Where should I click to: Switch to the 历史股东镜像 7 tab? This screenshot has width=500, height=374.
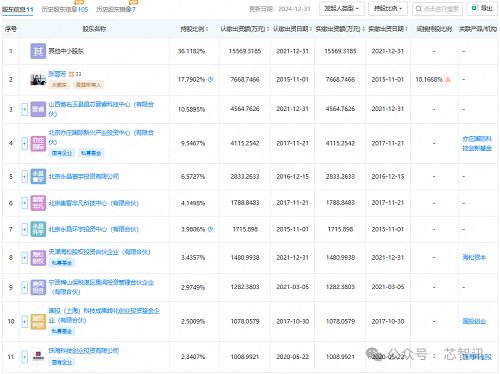point(116,9)
